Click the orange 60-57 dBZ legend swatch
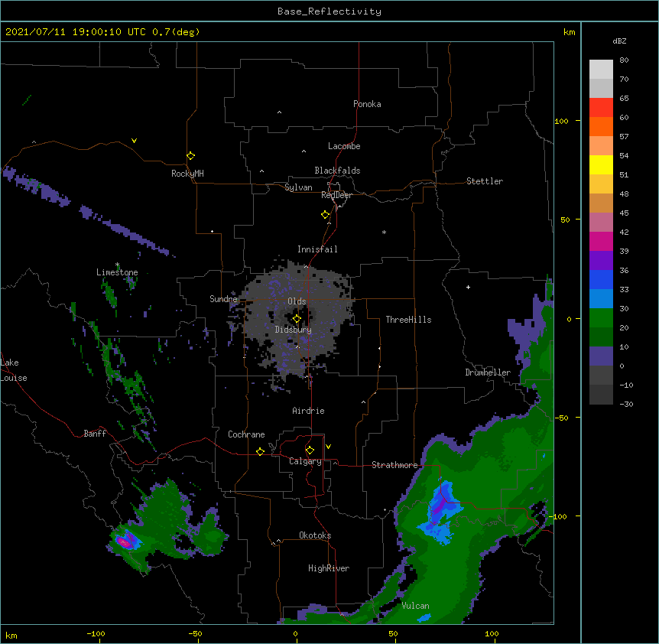This screenshot has height=644, width=659. tap(601, 126)
